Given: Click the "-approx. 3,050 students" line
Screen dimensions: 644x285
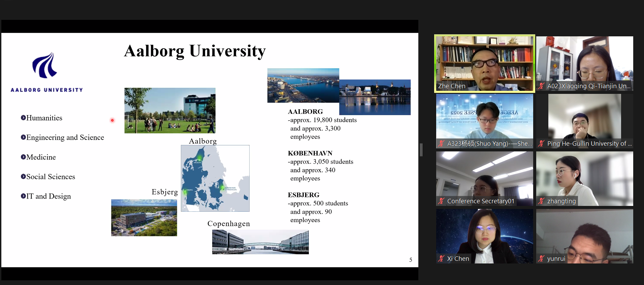Looking at the screenshot, I should pos(321,162).
